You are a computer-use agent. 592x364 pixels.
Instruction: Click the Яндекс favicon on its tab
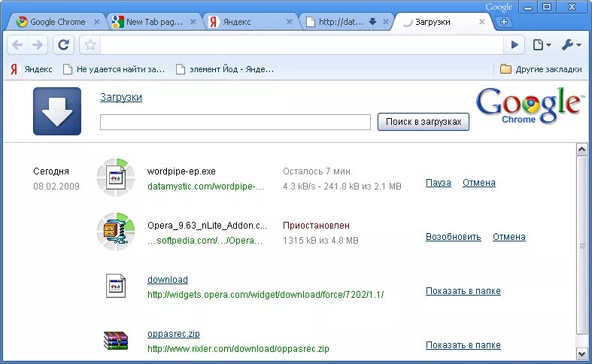tap(214, 22)
